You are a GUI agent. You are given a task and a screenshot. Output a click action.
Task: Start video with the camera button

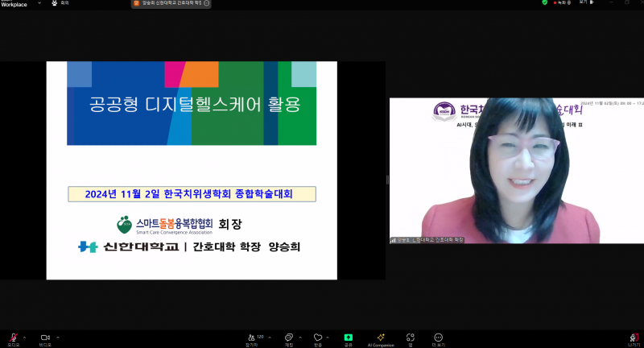pyautogui.click(x=45, y=338)
